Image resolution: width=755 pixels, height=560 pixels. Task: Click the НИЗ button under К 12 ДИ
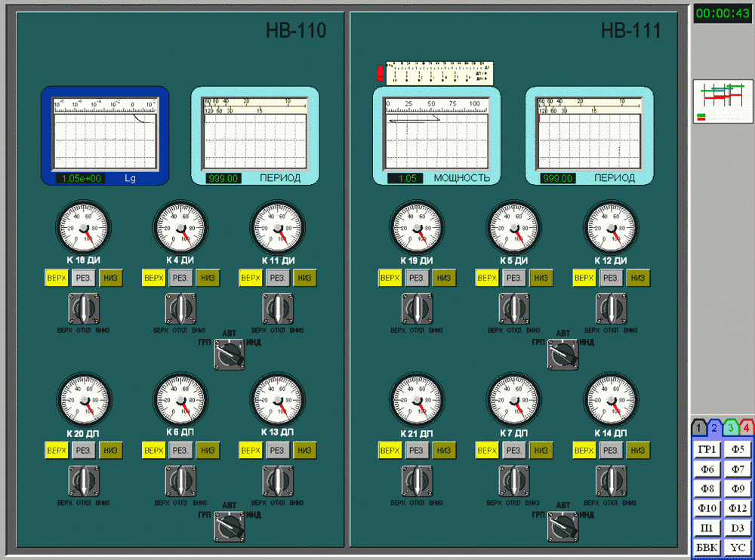click(638, 278)
